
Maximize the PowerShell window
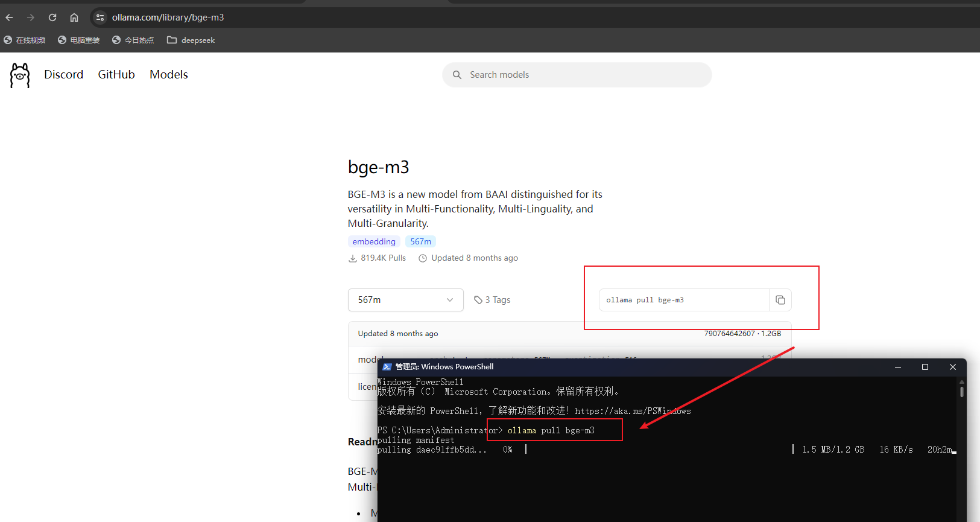[925, 367]
